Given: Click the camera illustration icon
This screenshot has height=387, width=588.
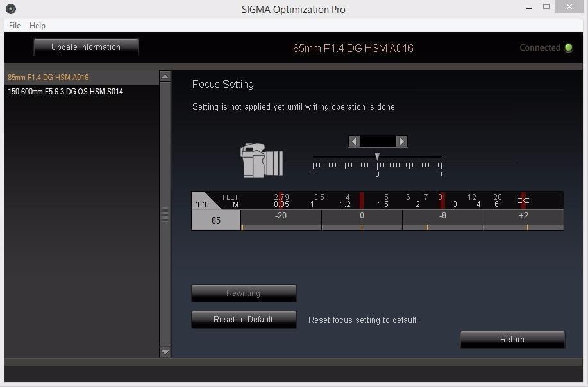Looking at the screenshot, I should tap(262, 160).
